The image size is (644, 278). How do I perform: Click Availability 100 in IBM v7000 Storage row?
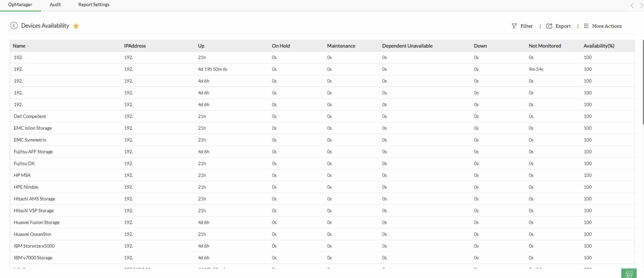click(x=587, y=258)
